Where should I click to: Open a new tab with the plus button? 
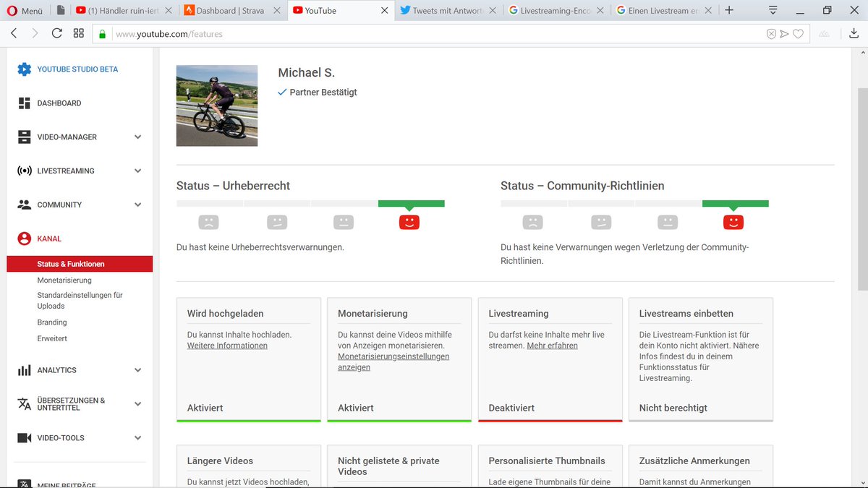[x=729, y=10]
